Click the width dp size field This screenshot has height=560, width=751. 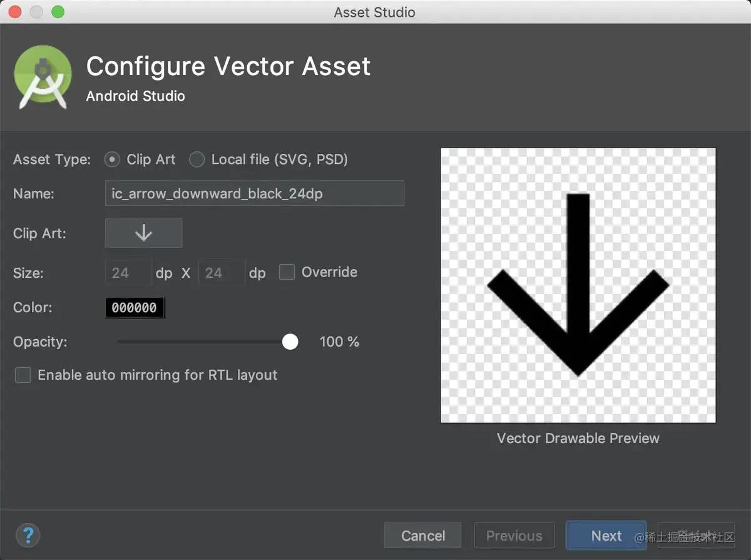click(128, 272)
